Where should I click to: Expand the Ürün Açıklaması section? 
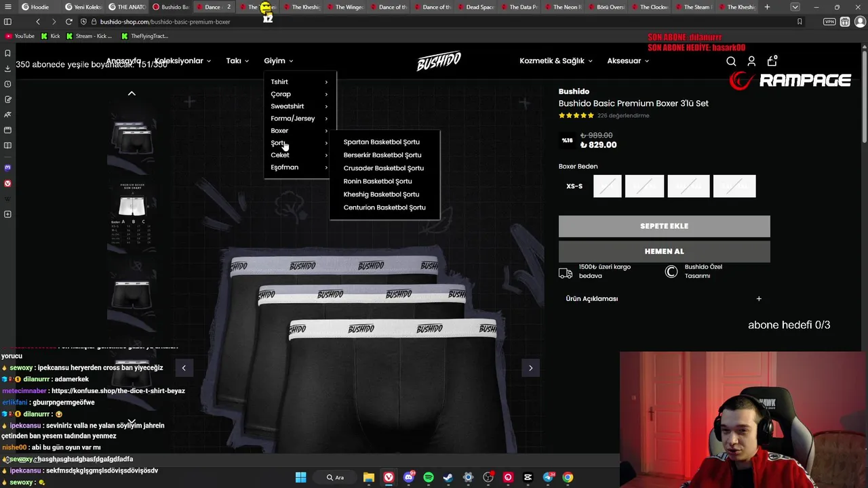(664, 298)
